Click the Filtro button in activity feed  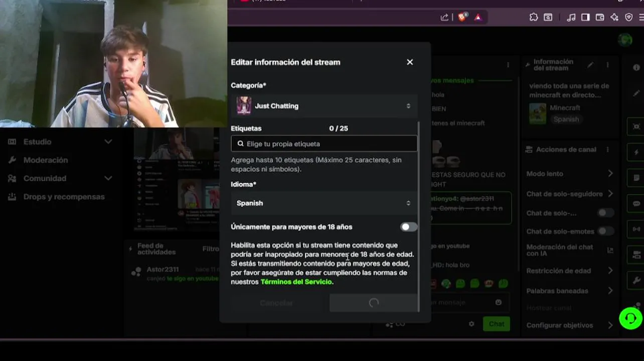click(x=211, y=249)
